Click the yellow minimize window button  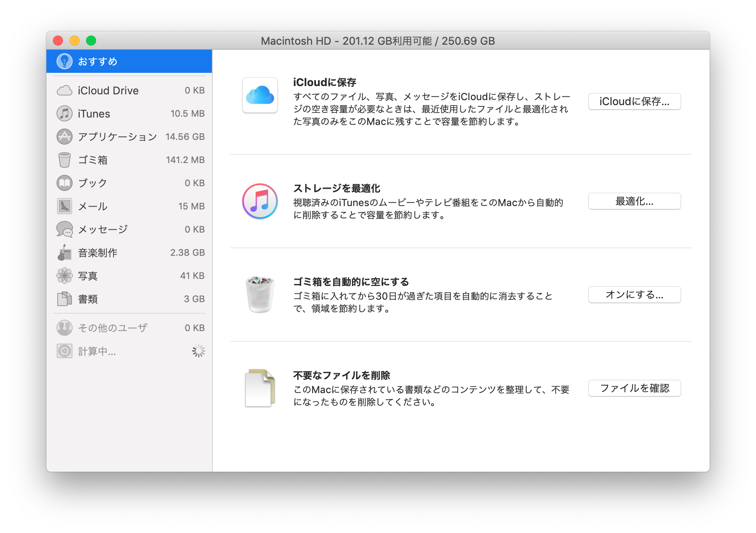point(75,41)
